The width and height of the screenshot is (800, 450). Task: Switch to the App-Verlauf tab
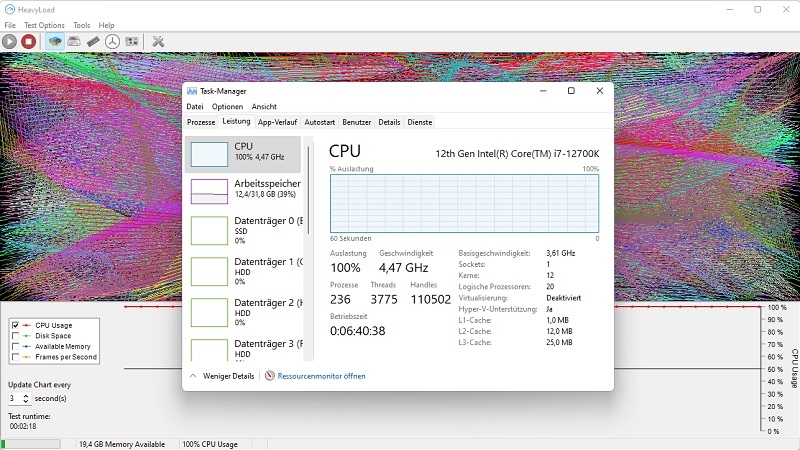(277, 122)
